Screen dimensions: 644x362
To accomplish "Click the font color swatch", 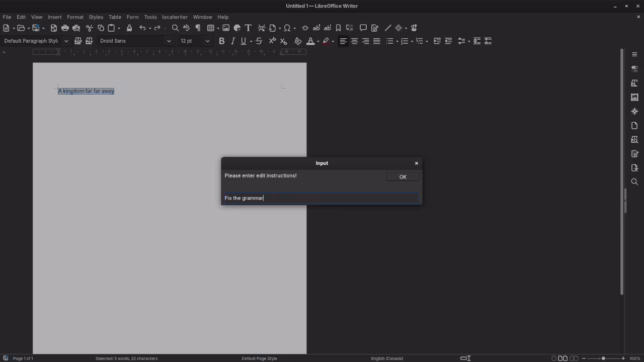I will tap(310, 41).
